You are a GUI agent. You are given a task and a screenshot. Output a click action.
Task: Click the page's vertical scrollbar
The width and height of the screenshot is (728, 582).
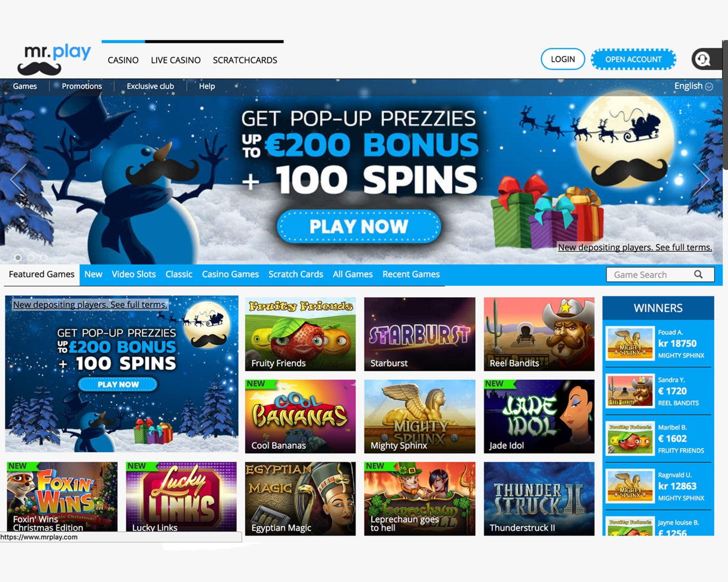coord(725,105)
